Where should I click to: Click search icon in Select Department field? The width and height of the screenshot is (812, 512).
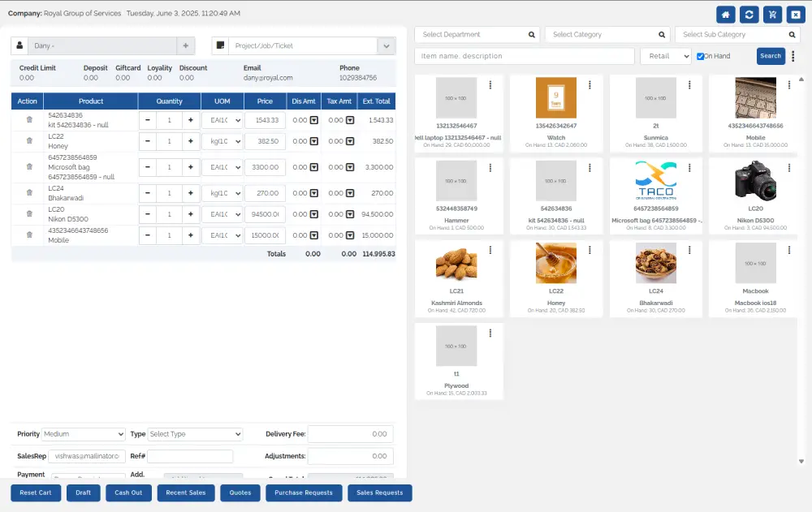click(x=532, y=35)
